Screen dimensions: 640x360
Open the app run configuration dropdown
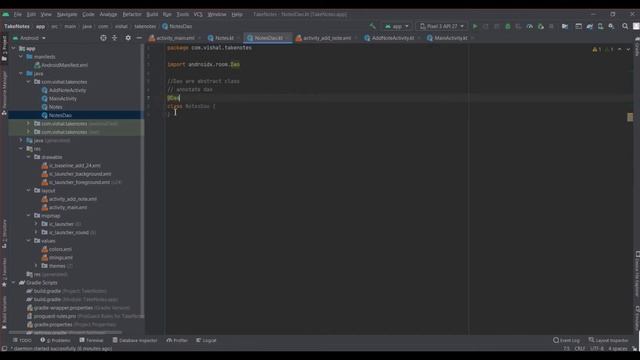(396, 26)
